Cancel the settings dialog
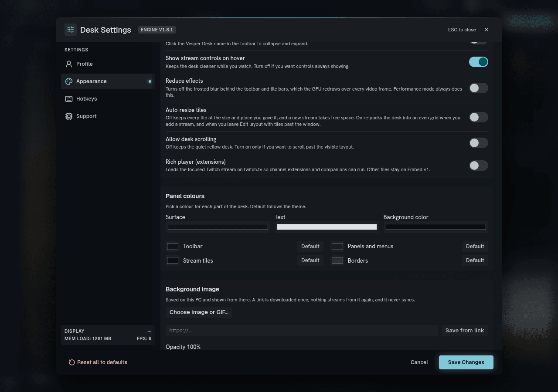This screenshot has width=558, height=392. [x=419, y=362]
